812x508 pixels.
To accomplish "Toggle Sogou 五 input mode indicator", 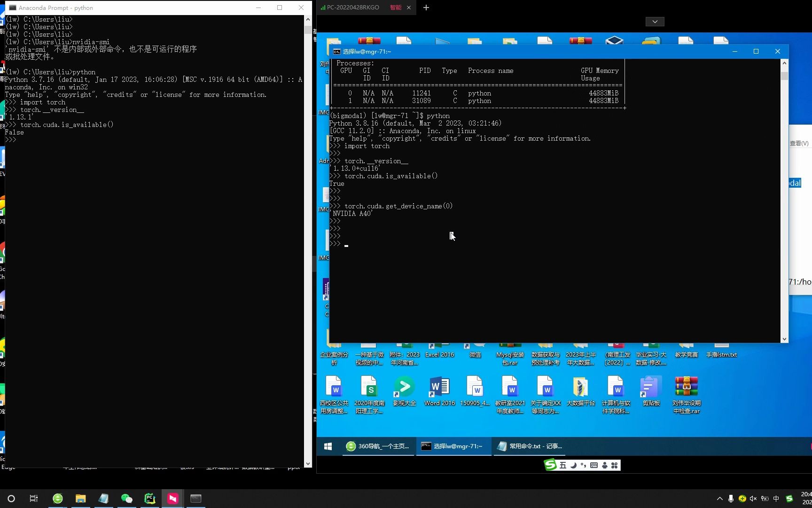I will tap(563, 465).
